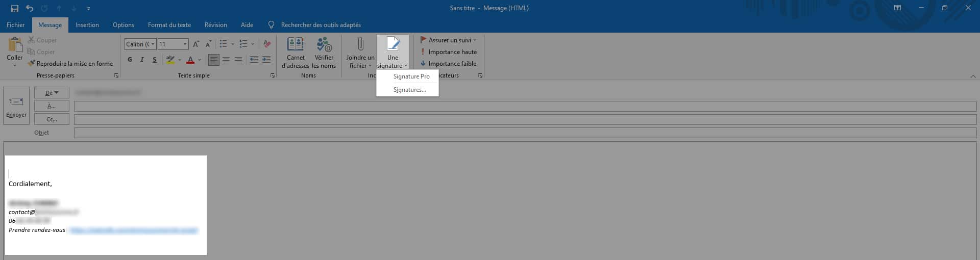Toggle underline S formatting
The image size is (980, 260).
155,60
